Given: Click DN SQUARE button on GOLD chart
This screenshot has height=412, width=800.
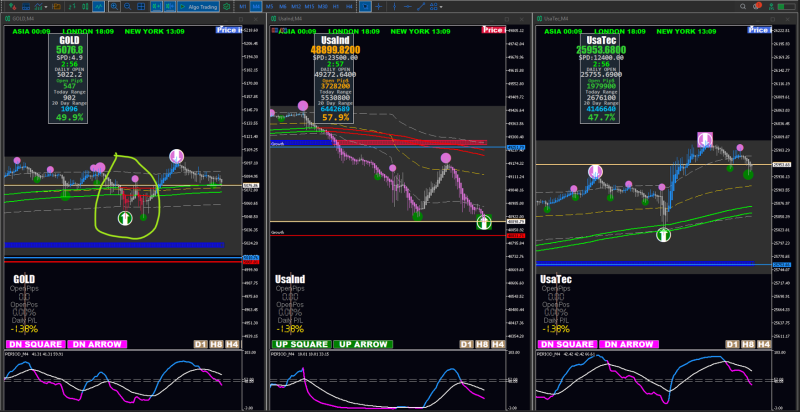Looking at the screenshot, I should pos(36,344).
